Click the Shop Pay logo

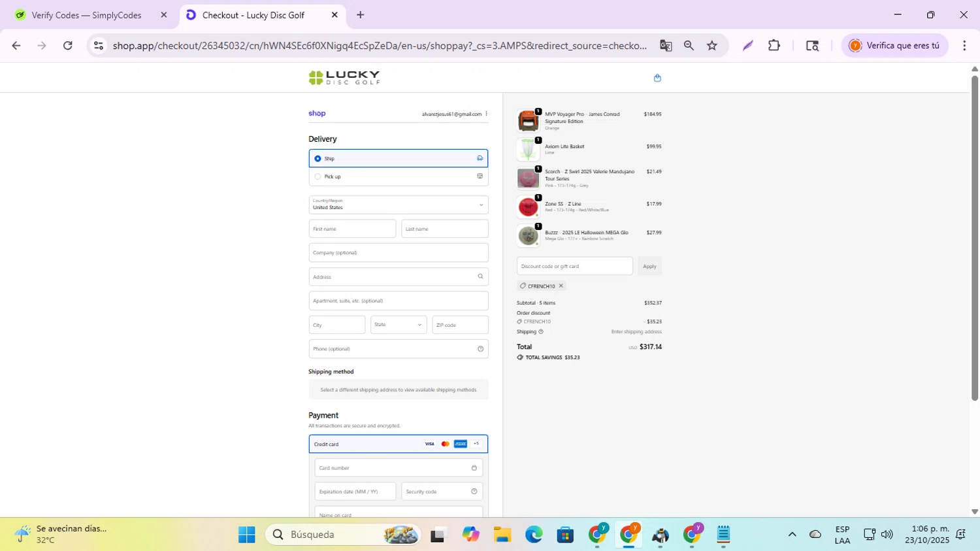(x=317, y=113)
